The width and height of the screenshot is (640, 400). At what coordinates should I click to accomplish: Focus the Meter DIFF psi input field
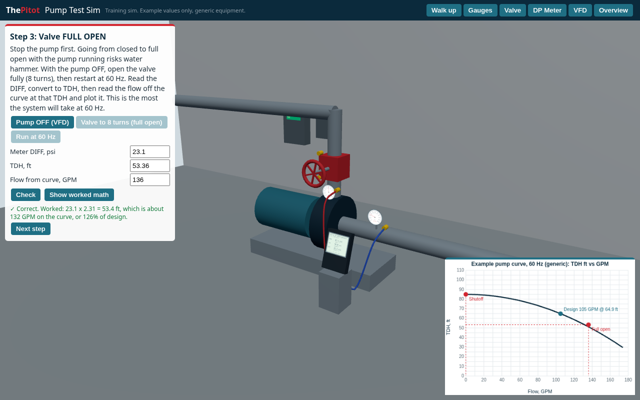(x=150, y=151)
